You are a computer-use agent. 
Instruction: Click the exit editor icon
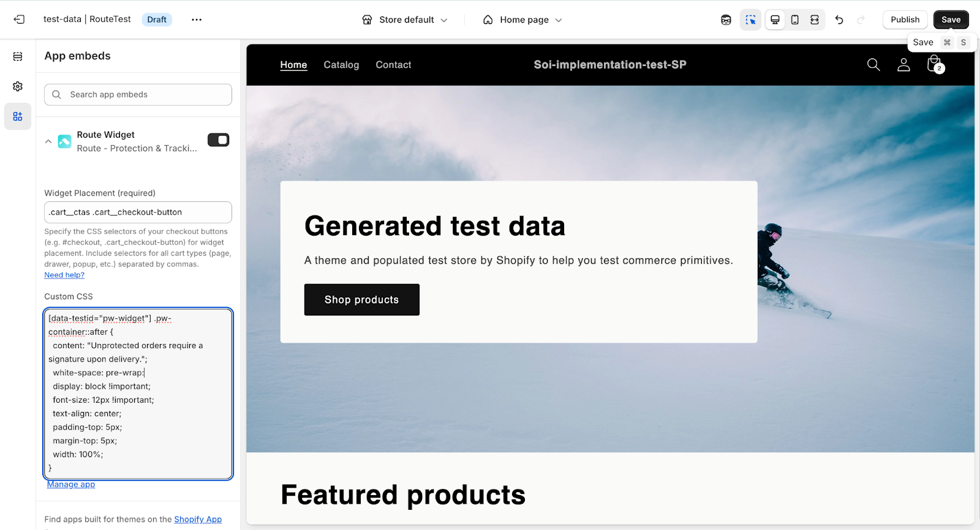pos(19,20)
